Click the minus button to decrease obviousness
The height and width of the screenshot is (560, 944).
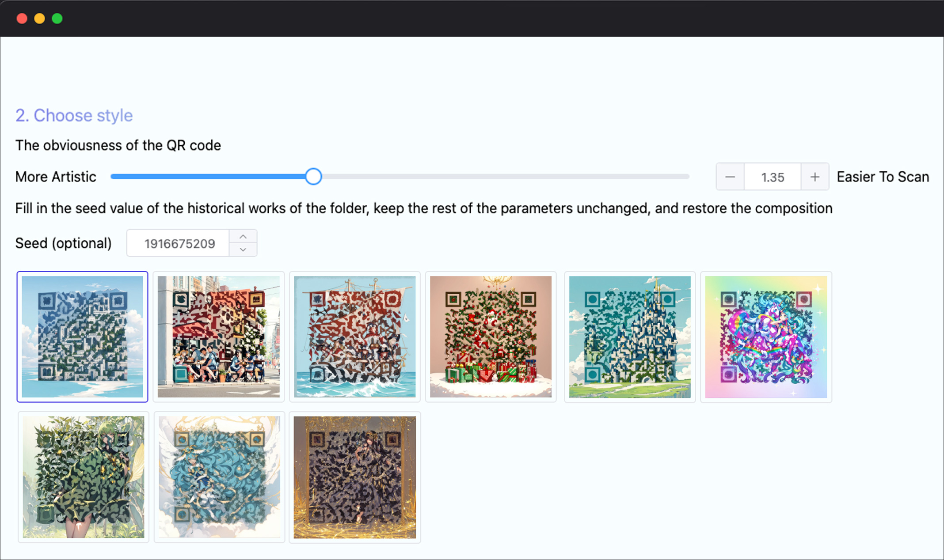point(730,177)
